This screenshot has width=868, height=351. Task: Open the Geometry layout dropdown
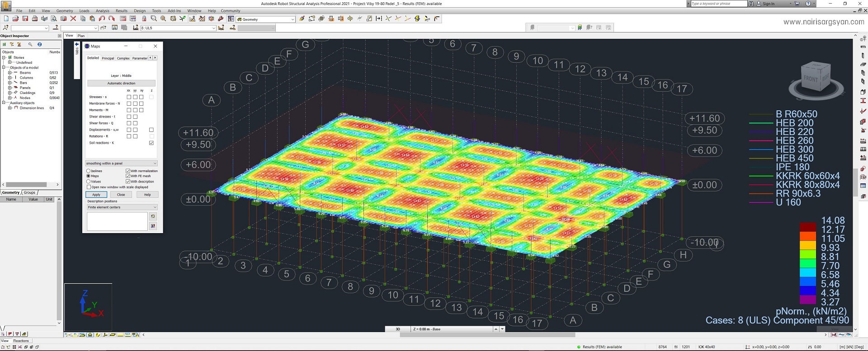pyautogui.click(x=266, y=19)
